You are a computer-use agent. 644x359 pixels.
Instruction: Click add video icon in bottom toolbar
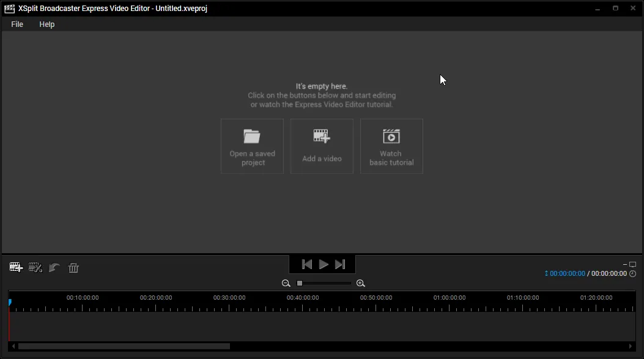tap(16, 267)
